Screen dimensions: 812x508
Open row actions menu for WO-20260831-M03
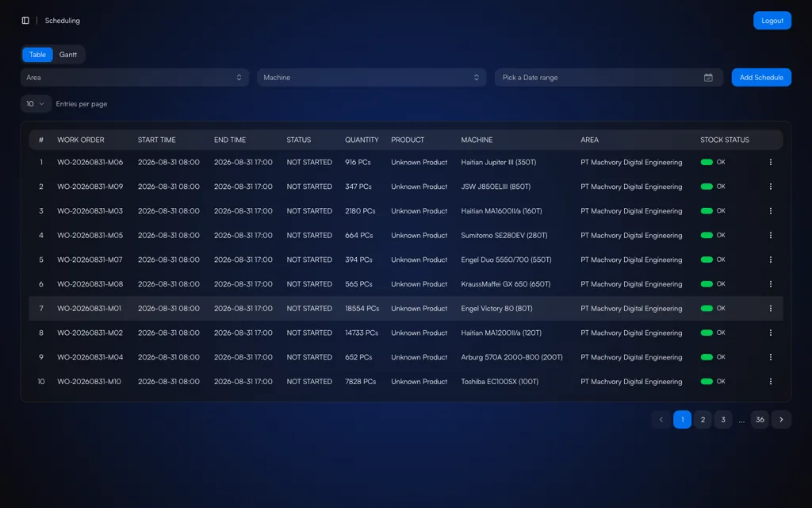coord(771,211)
